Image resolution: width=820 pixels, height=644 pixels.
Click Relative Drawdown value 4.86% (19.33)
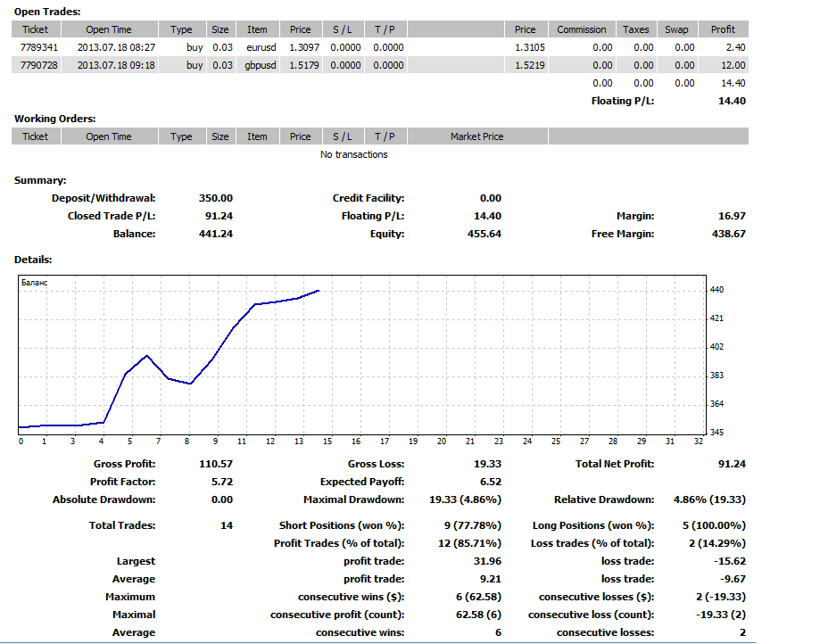click(x=709, y=500)
